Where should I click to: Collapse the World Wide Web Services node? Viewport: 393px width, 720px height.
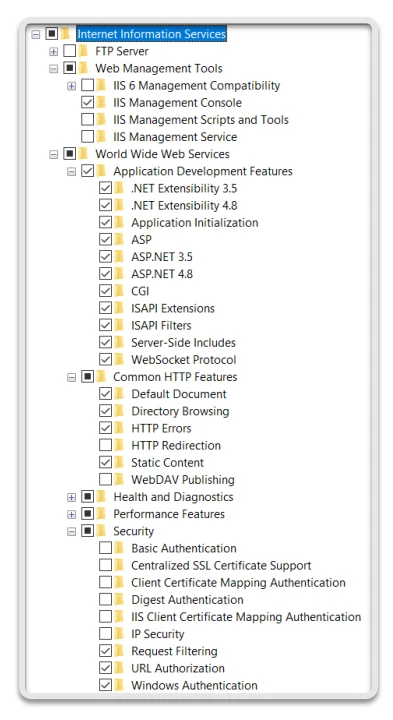[x=54, y=154]
